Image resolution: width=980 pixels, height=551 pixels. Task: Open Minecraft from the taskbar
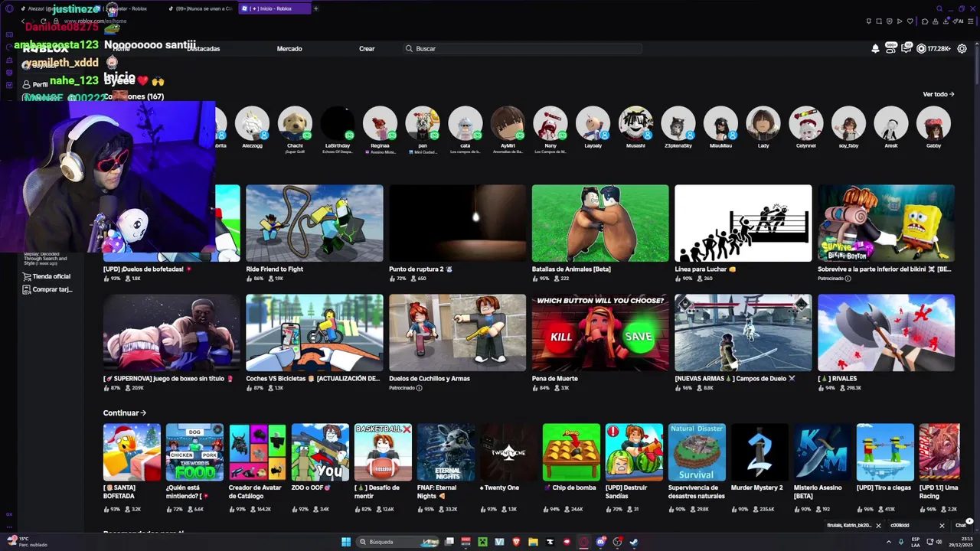pos(483,542)
